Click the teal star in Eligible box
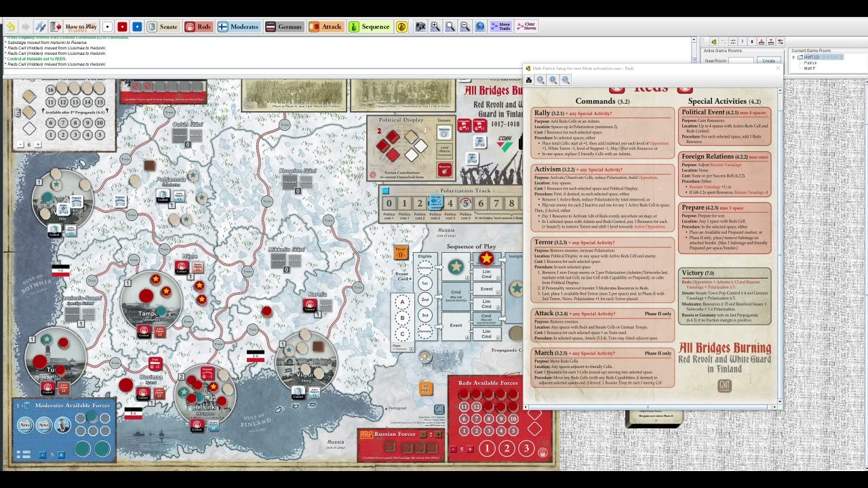 (456, 266)
